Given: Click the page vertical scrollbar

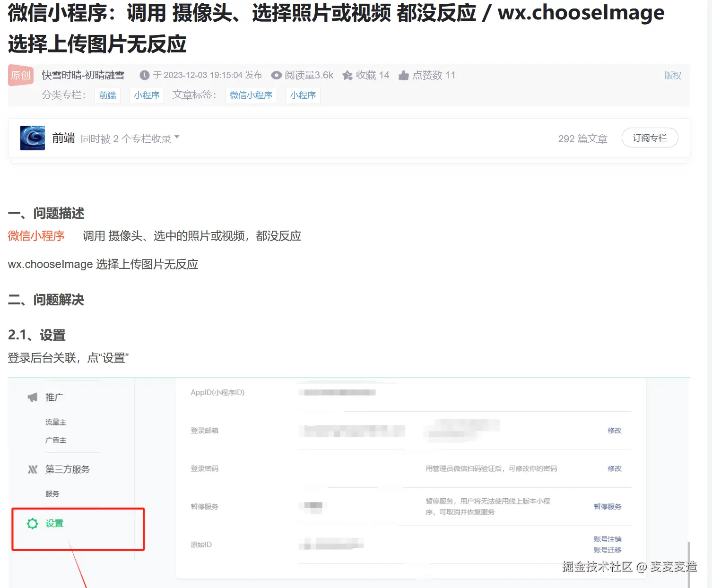Looking at the screenshot, I should 689,564.
